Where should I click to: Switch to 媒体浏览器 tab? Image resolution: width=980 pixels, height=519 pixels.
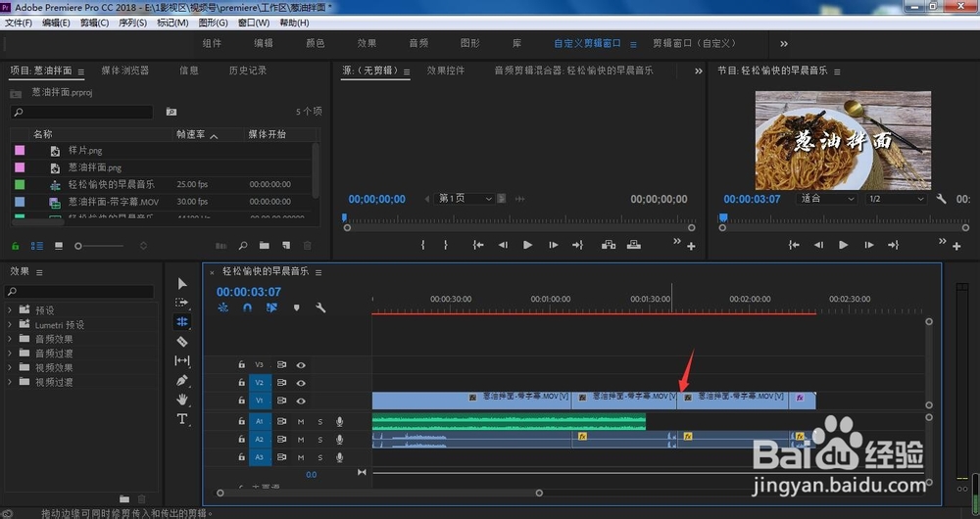(125, 71)
